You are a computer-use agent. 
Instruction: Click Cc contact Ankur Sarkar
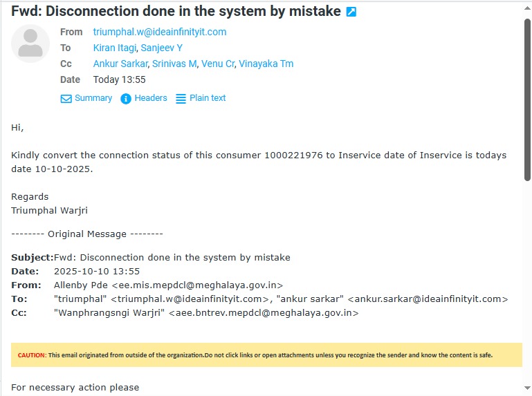[x=120, y=64]
